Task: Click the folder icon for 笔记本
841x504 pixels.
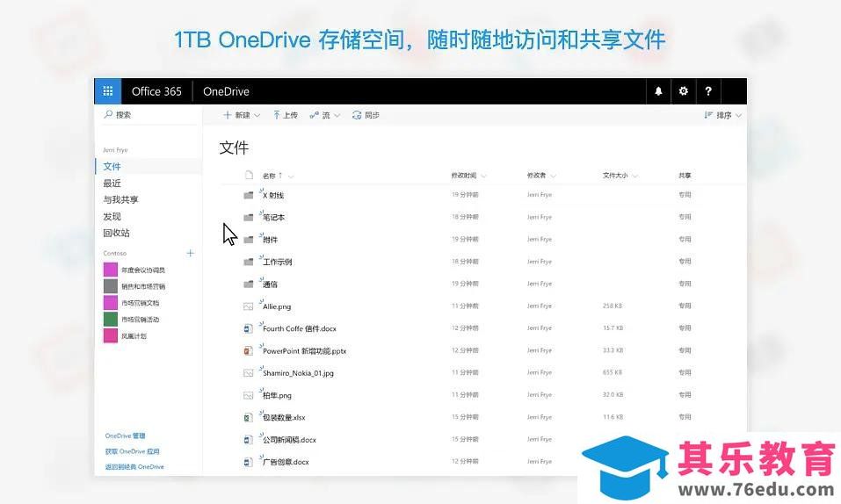Action: coord(249,217)
